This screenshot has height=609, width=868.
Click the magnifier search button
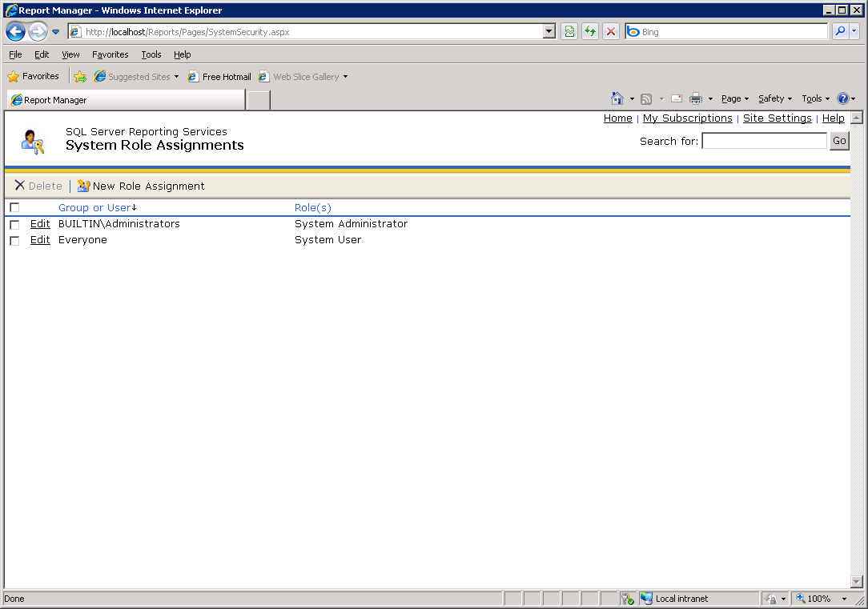click(x=840, y=31)
